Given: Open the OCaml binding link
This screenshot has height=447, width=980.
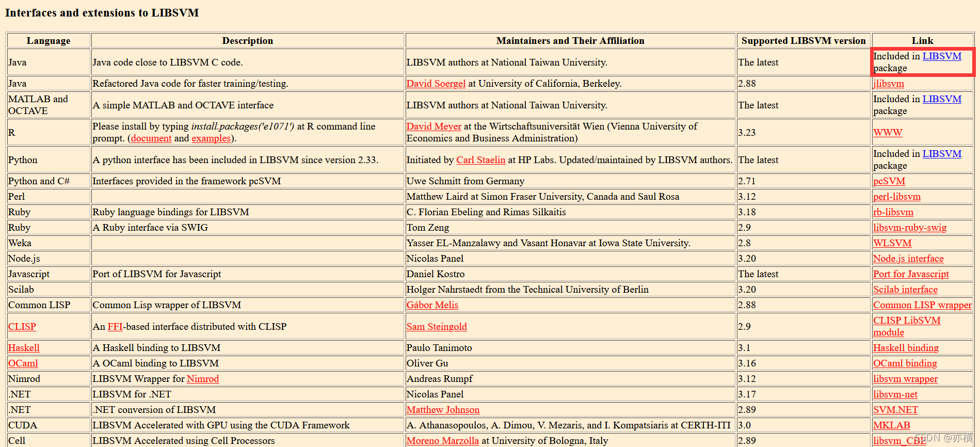Looking at the screenshot, I should tap(905, 363).
